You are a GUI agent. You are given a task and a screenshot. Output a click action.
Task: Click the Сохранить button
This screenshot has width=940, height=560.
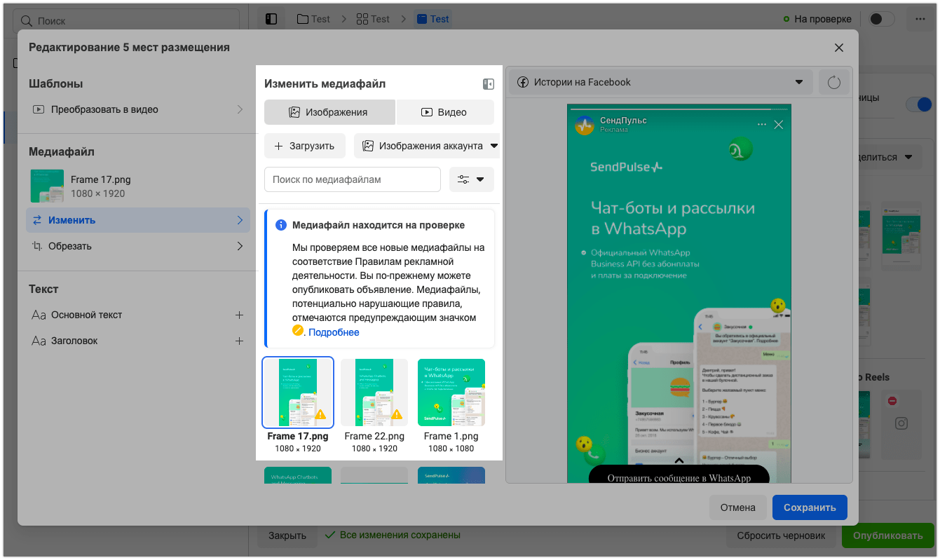(x=810, y=507)
